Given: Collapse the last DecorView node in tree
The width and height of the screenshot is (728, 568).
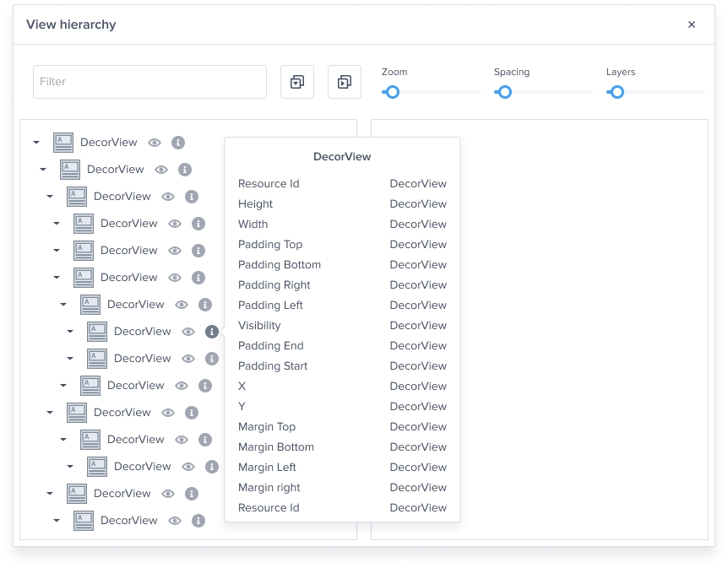Looking at the screenshot, I should (x=57, y=521).
